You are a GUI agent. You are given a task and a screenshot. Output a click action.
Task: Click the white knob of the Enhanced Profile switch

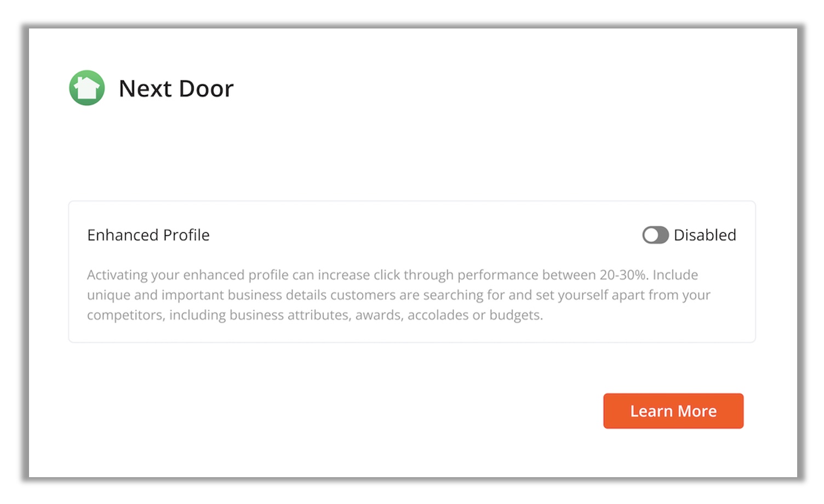[x=651, y=235]
